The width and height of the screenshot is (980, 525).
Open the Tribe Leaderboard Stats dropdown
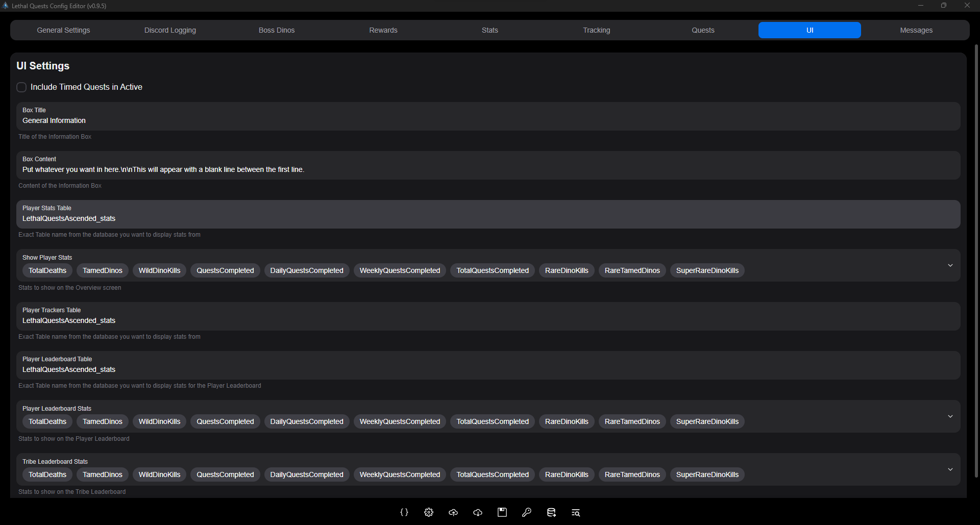point(950,469)
